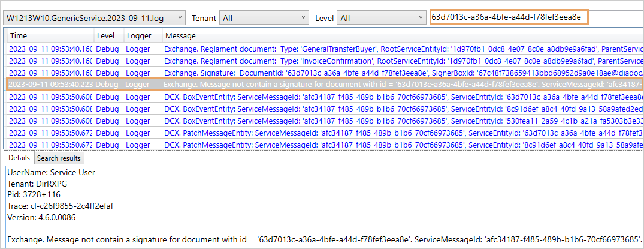Select the highlighted 'Message not contain a signature' row
Screen dimensions: 644x249
click(x=359, y=85)
